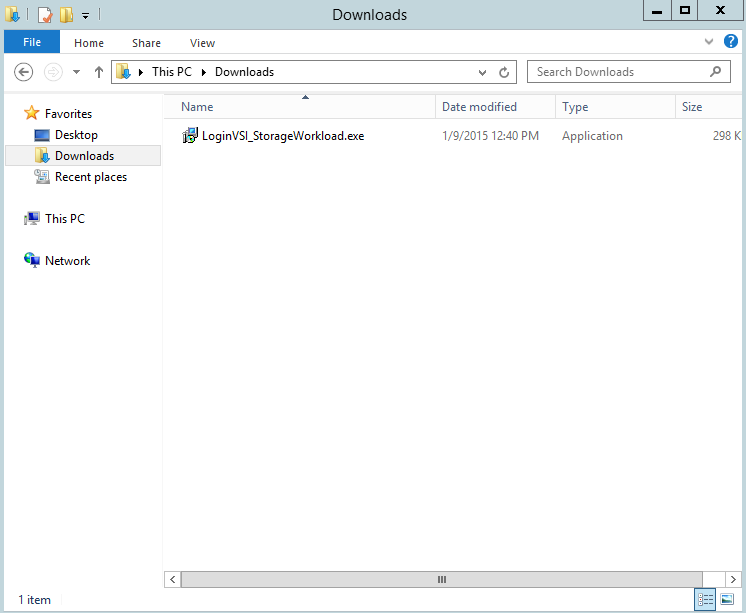Open Help with the question mark icon
The width and height of the screenshot is (746, 613).
pos(731,41)
